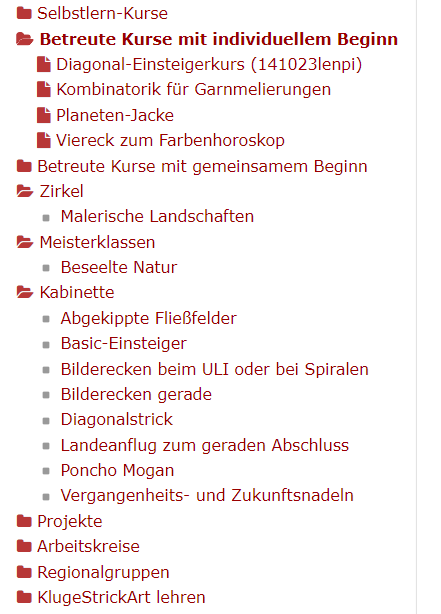
Task: Click document icon beside Diagonal-Einsteigerkurs
Action: [43, 64]
